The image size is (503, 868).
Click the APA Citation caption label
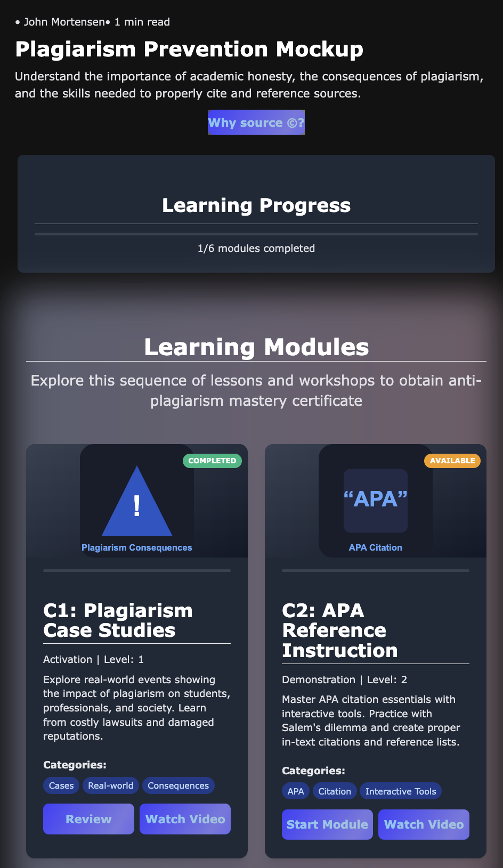[x=376, y=547]
